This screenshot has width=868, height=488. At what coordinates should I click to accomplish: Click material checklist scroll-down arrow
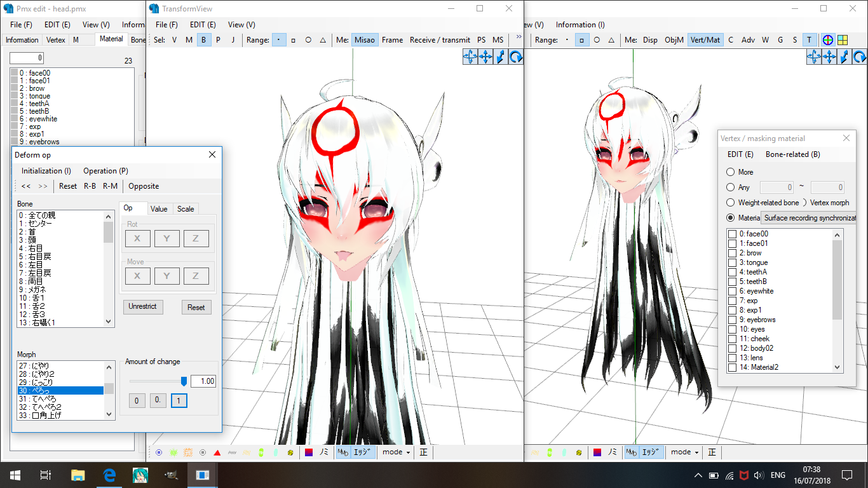[x=837, y=367]
